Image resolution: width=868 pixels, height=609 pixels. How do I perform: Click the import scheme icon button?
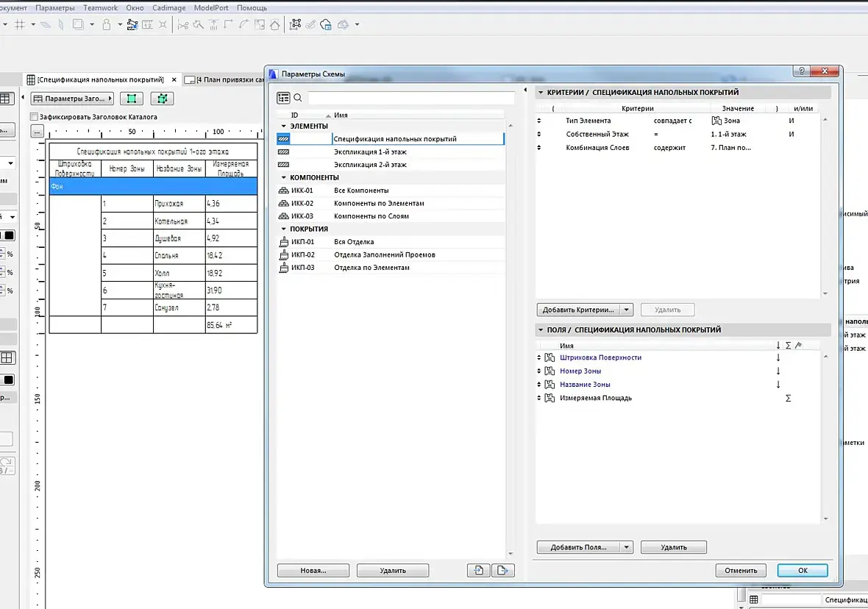coord(478,570)
